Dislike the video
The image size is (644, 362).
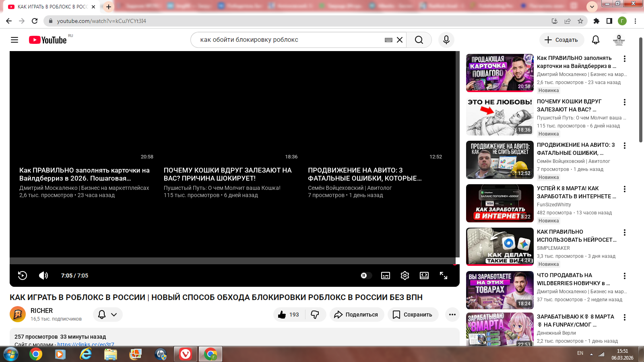tap(315, 315)
